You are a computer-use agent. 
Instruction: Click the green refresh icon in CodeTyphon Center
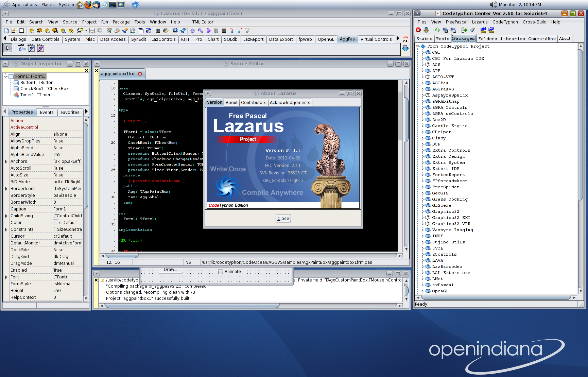(x=437, y=30)
